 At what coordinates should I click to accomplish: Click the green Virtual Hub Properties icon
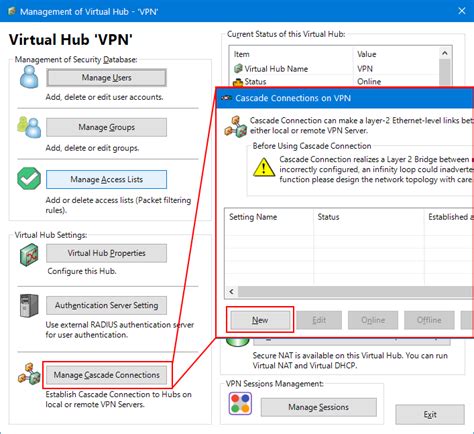(29, 255)
